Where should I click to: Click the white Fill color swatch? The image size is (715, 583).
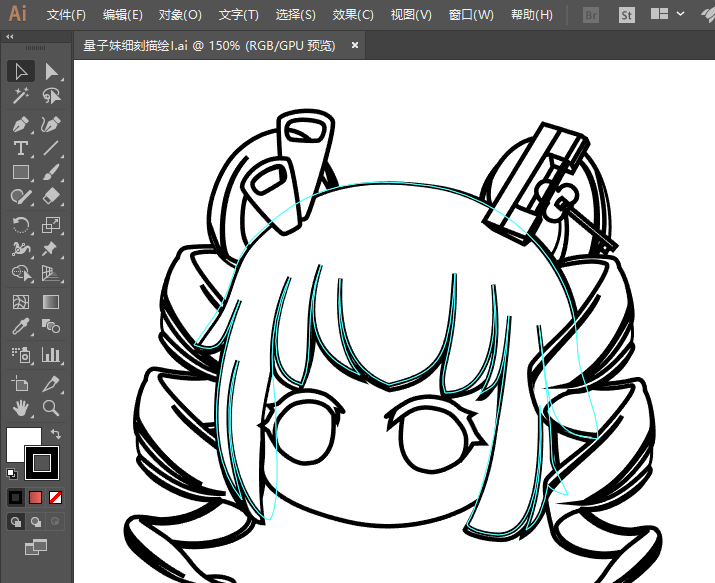point(21,443)
